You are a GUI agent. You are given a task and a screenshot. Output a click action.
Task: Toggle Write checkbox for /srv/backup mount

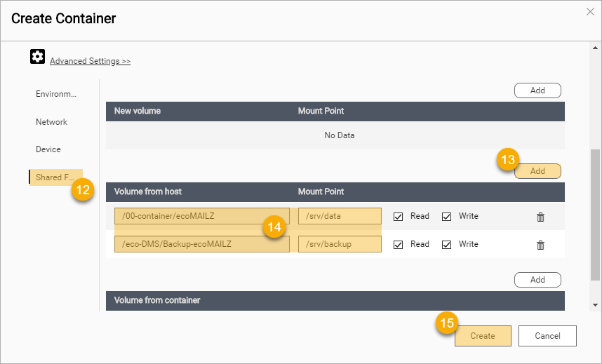446,245
